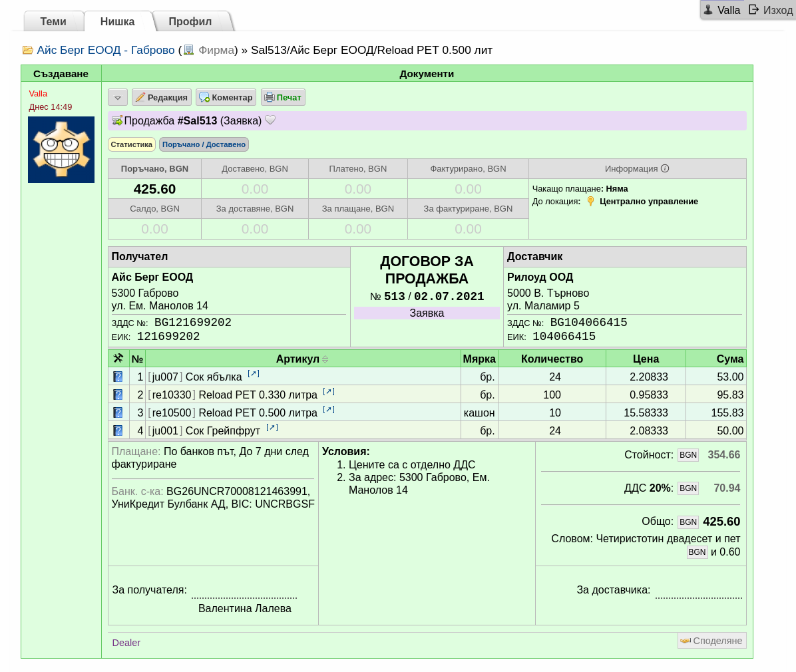Click the Споделяне share button
The image size is (796, 672).
point(711,641)
